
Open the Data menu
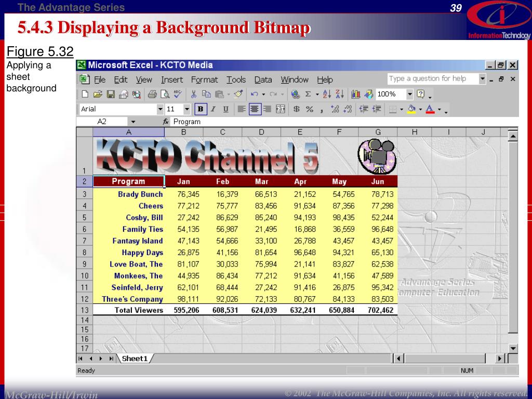tap(263, 79)
